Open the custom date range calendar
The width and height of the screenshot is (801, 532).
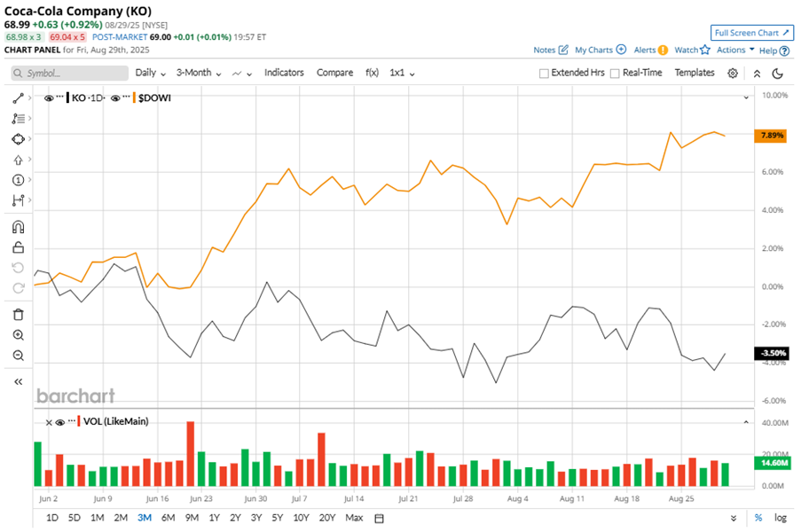[379, 518]
